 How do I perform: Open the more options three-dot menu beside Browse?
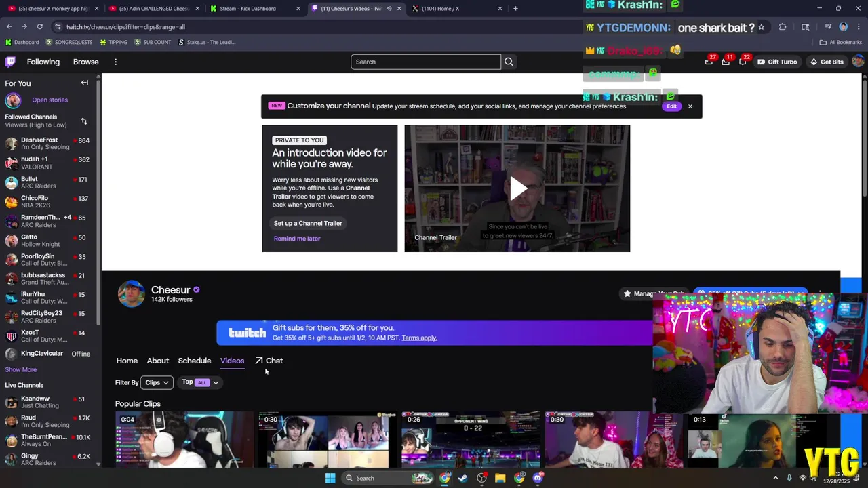[115, 62]
